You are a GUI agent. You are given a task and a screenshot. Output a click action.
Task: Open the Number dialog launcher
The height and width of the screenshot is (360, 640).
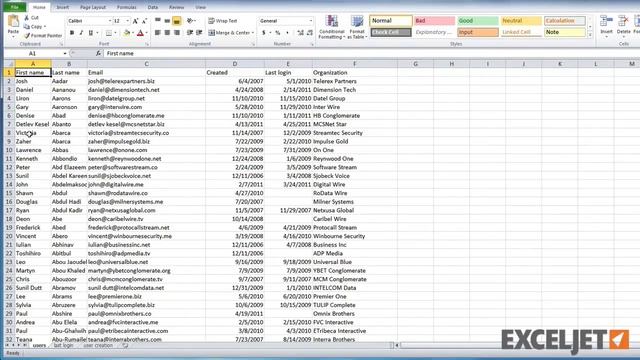point(312,44)
